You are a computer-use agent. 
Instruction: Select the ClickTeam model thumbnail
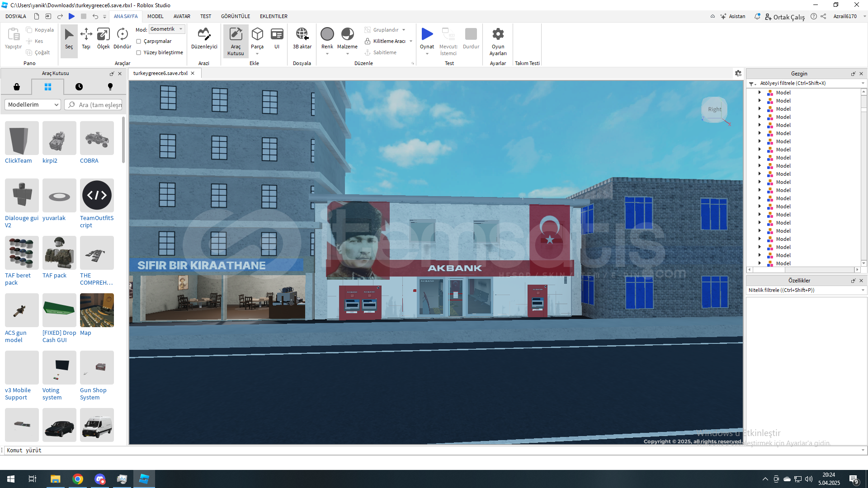coord(22,138)
